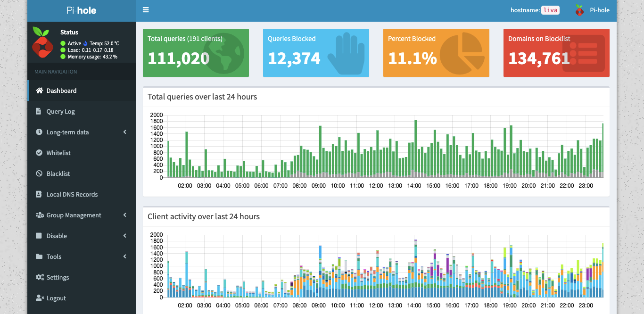The height and width of the screenshot is (314, 644).
Task: Click the tallest bar near 14:00 in queries chart
Action: pyautogui.click(x=416, y=149)
